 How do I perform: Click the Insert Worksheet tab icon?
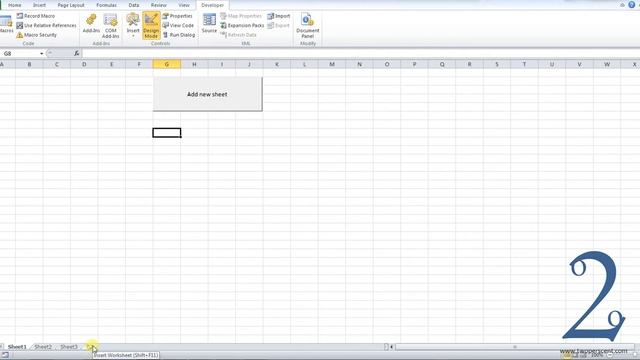[91, 347]
